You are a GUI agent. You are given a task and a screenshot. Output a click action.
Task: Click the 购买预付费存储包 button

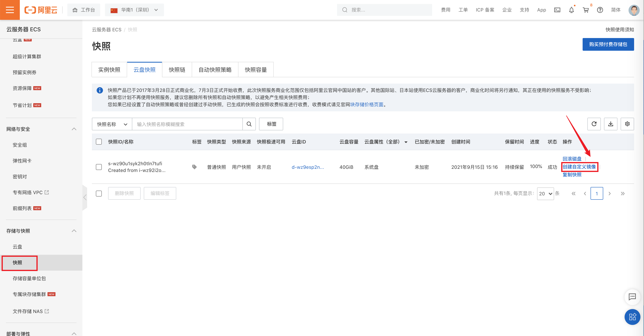(608, 44)
